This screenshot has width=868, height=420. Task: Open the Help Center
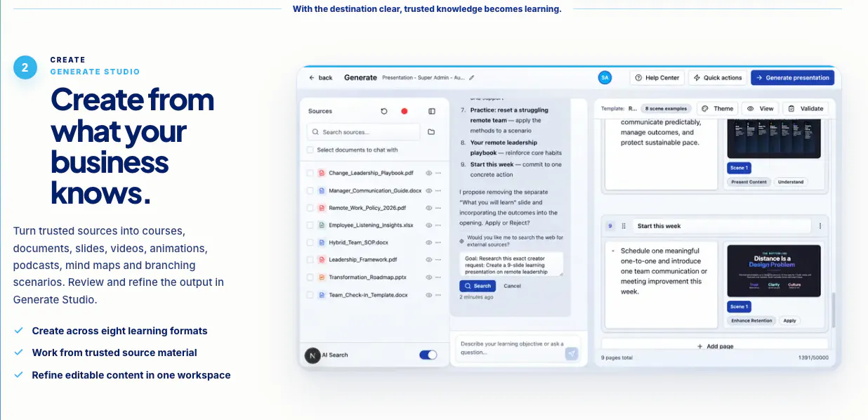(657, 78)
